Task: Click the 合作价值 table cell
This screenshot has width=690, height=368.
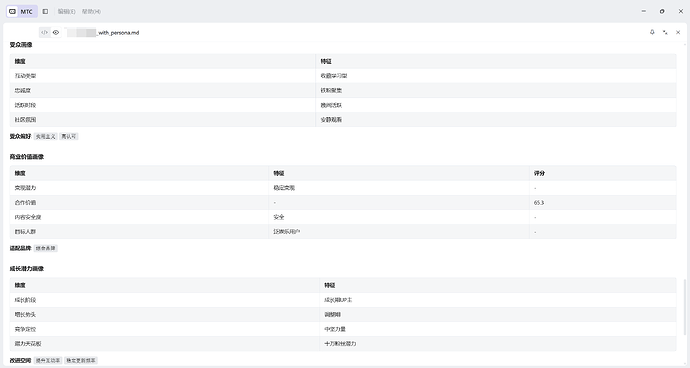Action: pos(139,202)
